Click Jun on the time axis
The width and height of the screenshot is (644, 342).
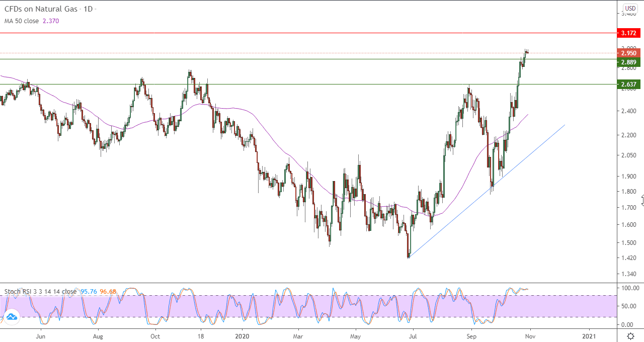(x=41, y=335)
